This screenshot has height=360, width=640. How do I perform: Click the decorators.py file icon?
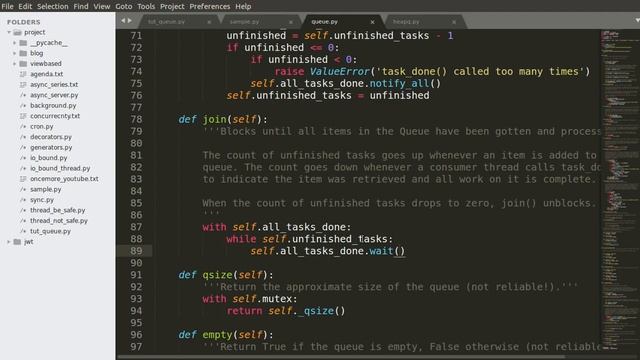pos(23,137)
